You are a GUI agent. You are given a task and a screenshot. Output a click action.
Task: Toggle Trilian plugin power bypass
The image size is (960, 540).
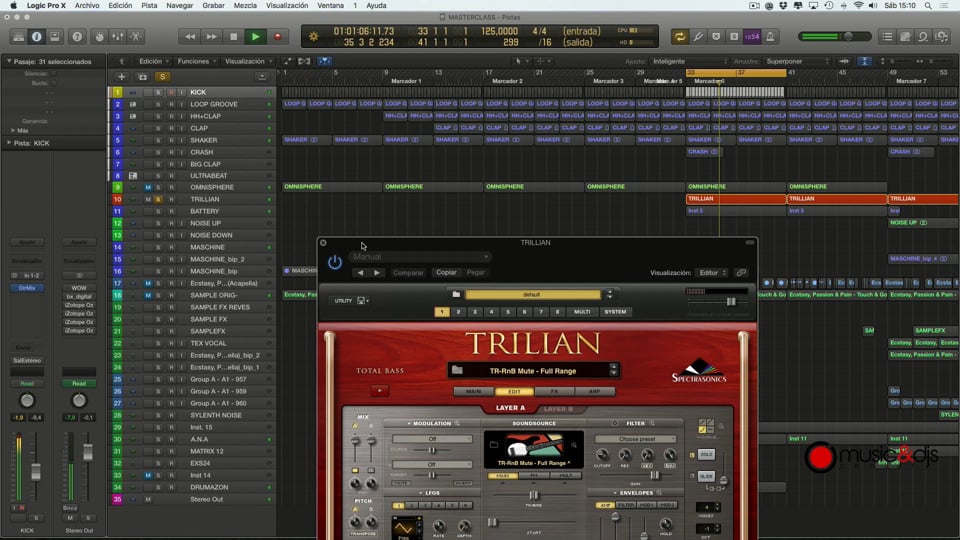[x=334, y=262]
